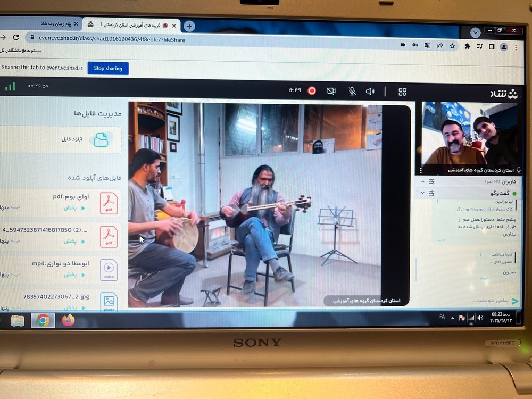Open Chat panel settings sliders icon

point(432,193)
